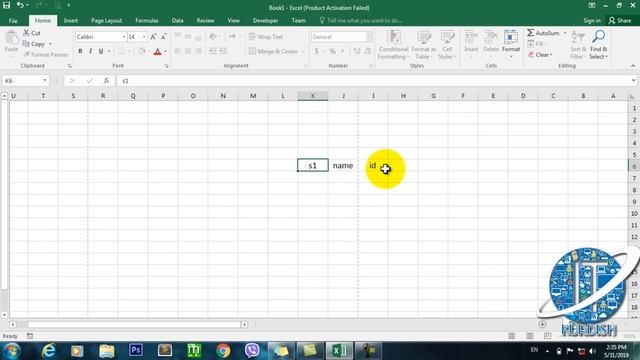Expand the formula bar with right chevron
Screen dimensions: 640x360
tap(633, 81)
